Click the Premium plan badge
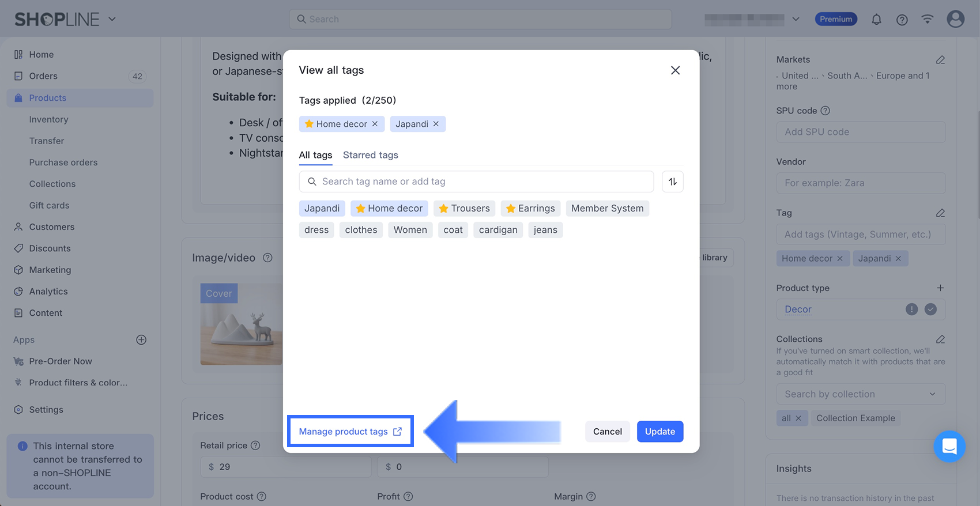980x506 pixels. [836, 19]
